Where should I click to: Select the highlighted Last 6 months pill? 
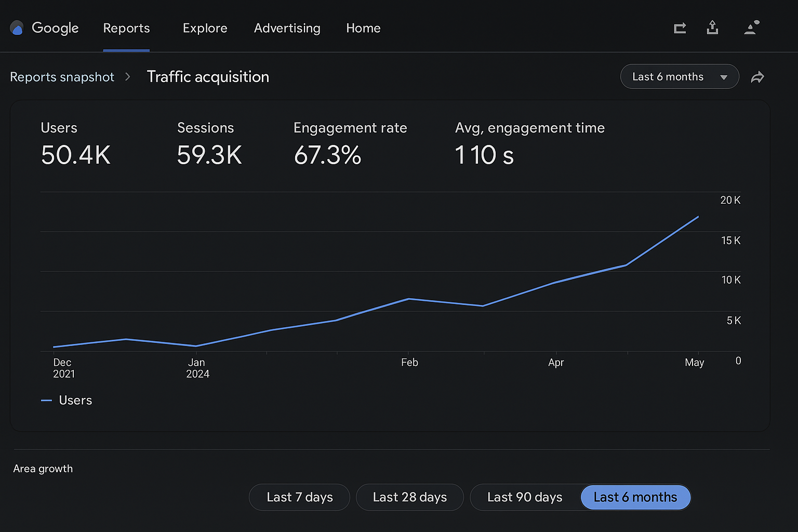pyautogui.click(x=635, y=497)
